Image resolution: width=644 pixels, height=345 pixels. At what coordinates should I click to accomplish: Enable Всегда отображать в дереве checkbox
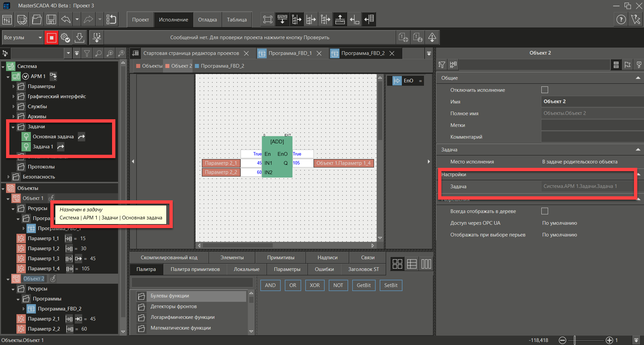pos(545,211)
